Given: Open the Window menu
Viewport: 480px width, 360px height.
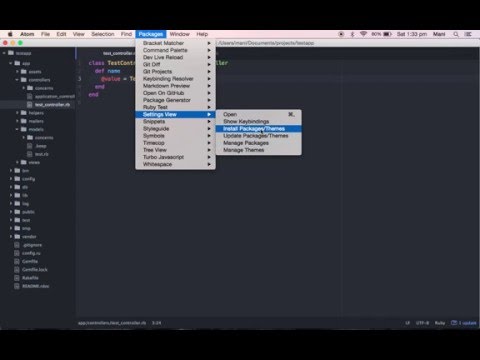Looking at the screenshot, I should [179, 34].
